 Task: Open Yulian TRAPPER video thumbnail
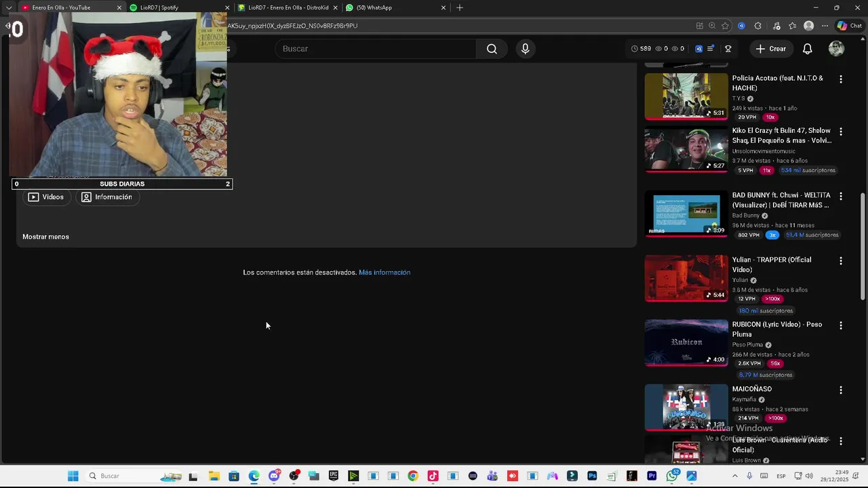coord(686,278)
